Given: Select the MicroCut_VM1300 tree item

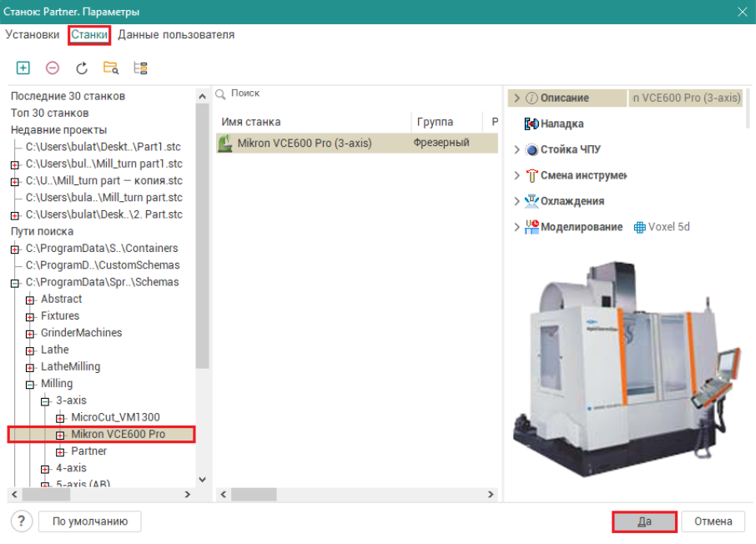Looking at the screenshot, I should [x=115, y=417].
